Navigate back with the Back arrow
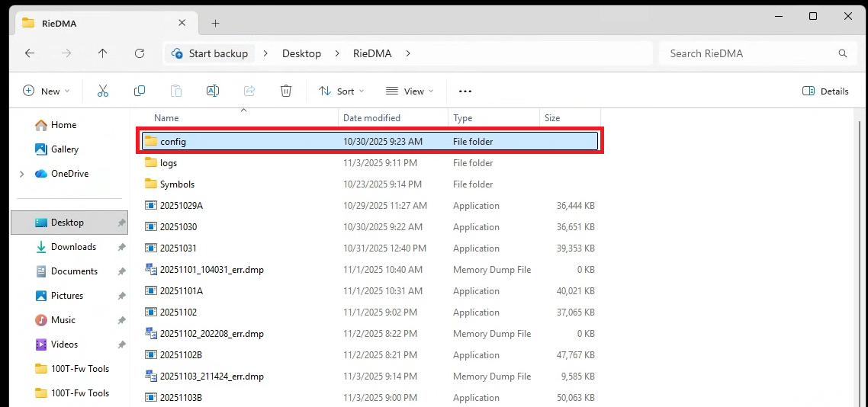 [30, 53]
